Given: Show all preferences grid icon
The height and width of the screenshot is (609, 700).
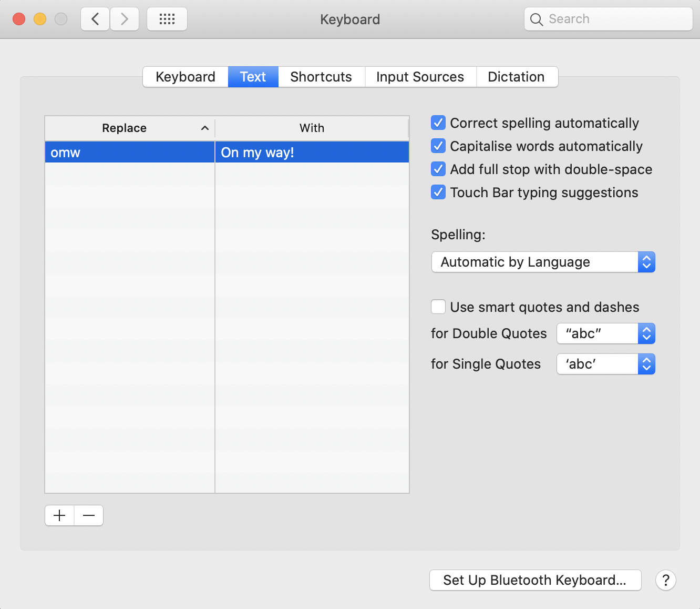Looking at the screenshot, I should (167, 19).
